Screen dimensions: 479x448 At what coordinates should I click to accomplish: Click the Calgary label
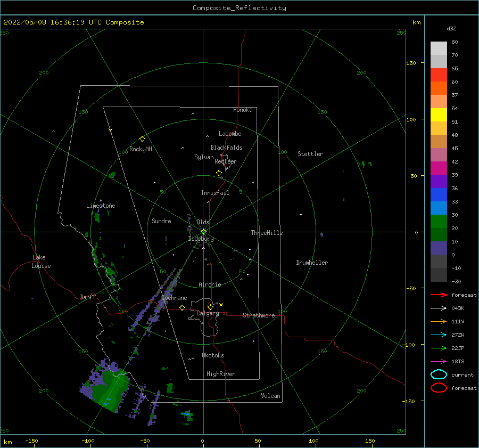208,313
